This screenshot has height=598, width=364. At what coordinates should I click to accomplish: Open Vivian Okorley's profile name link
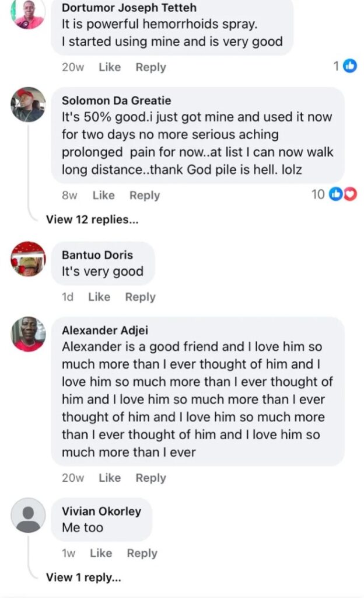101,511
